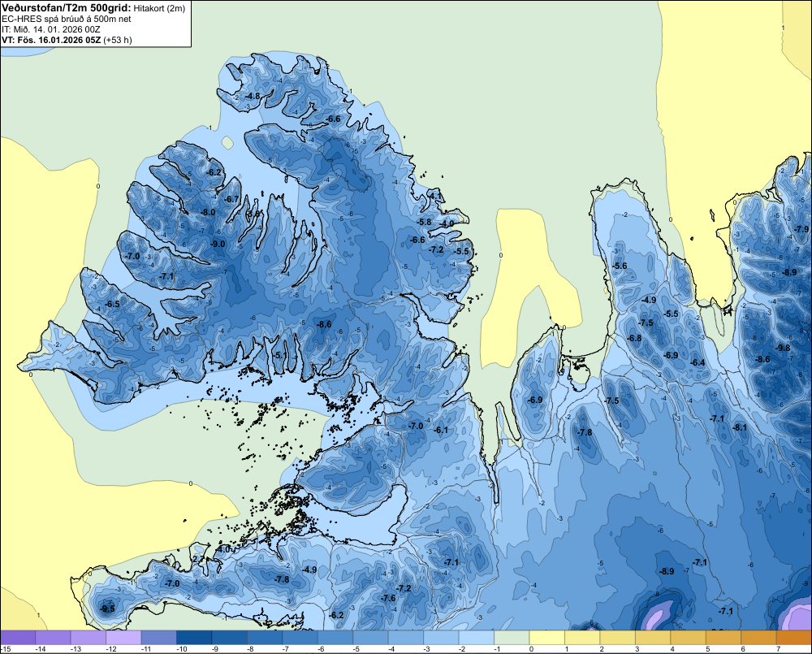This screenshot has height=654, width=812.
Task: Click the 'EC-HRES spá brúuð á 500m net' line
Action: (x=67, y=19)
